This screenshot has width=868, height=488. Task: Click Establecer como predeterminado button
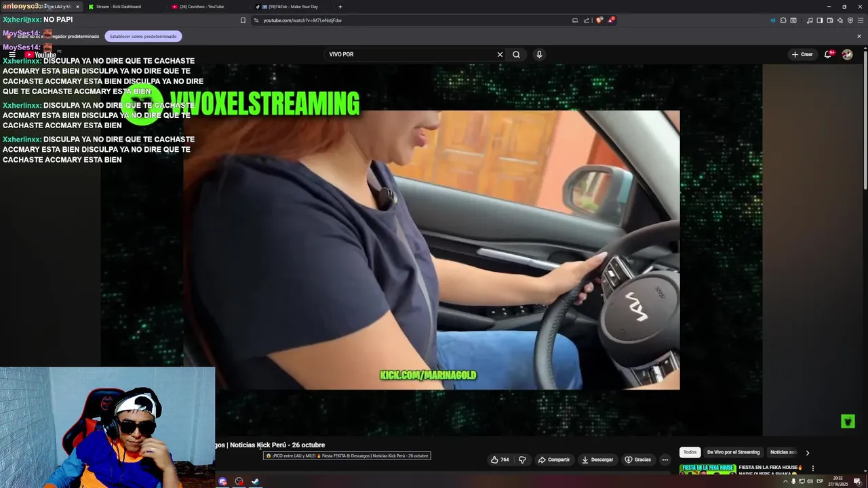(143, 36)
